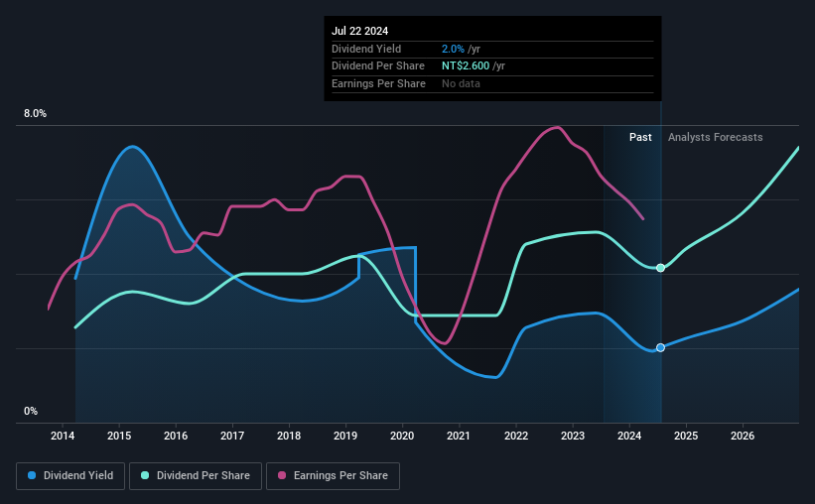Click the 'Dividend Per Share' tooltip row label
815x504 pixels.
(x=378, y=66)
